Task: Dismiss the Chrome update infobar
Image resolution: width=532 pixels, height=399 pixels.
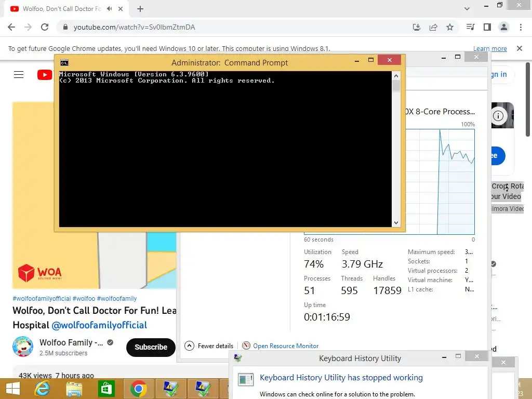Action: point(520,48)
